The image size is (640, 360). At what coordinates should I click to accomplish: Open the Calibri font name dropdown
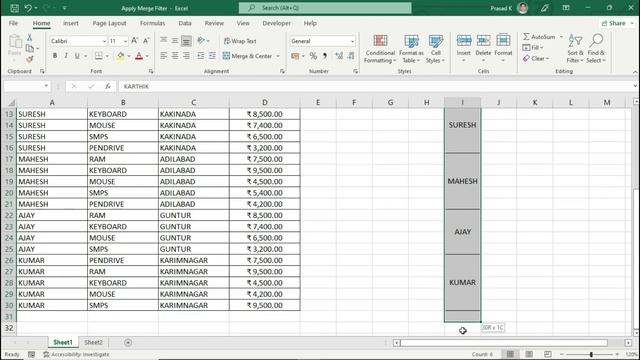click(x=104, y=41)
